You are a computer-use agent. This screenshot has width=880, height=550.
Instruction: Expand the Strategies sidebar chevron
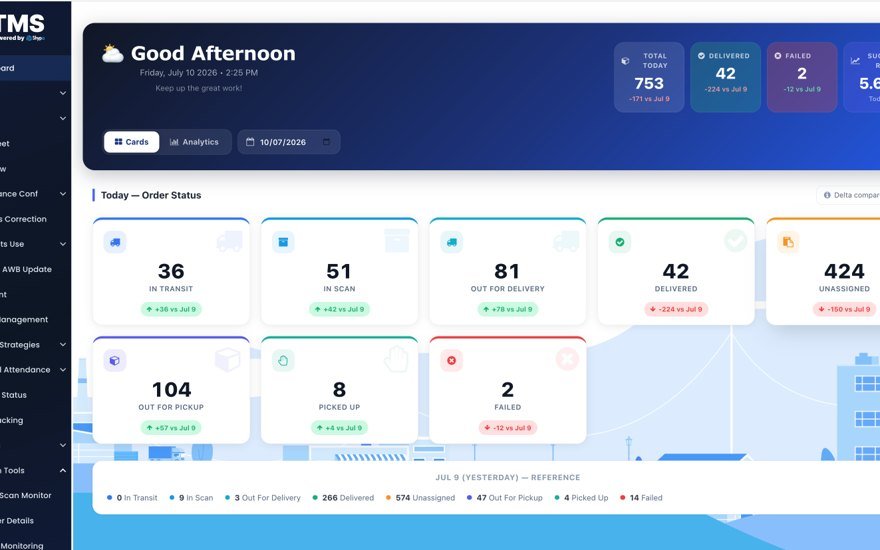(63, 345)
